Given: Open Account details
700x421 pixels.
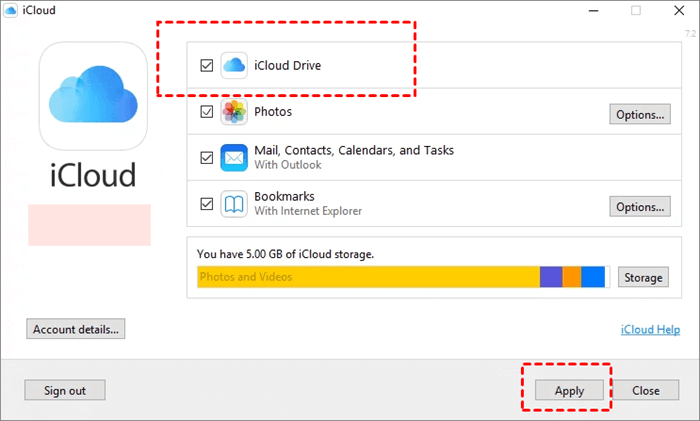Looking at the screenshot, I should (76, 328).
